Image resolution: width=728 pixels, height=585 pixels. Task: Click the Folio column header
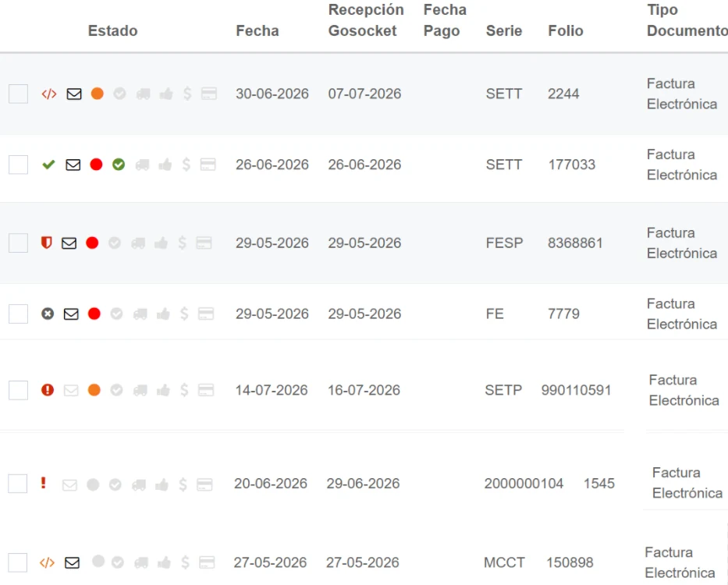566,30
